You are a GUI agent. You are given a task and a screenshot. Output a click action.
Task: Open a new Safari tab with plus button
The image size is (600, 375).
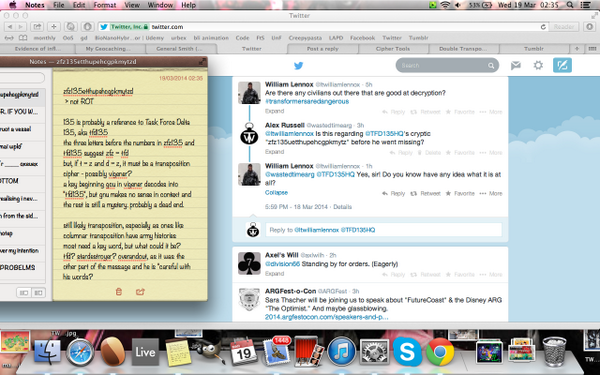click(577, 49)
